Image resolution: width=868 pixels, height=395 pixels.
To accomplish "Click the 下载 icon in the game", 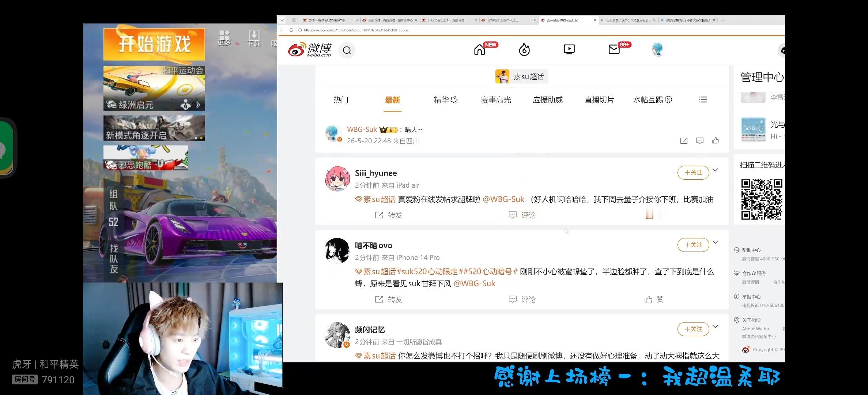I will point(254,38).
